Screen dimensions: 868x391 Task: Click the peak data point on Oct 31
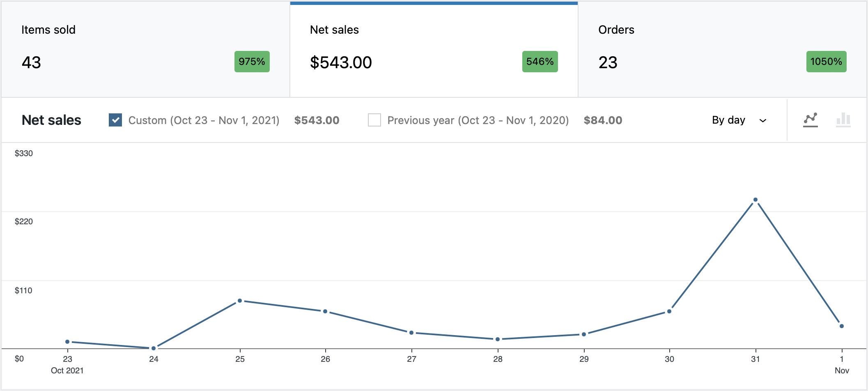(x=755, y=200)
